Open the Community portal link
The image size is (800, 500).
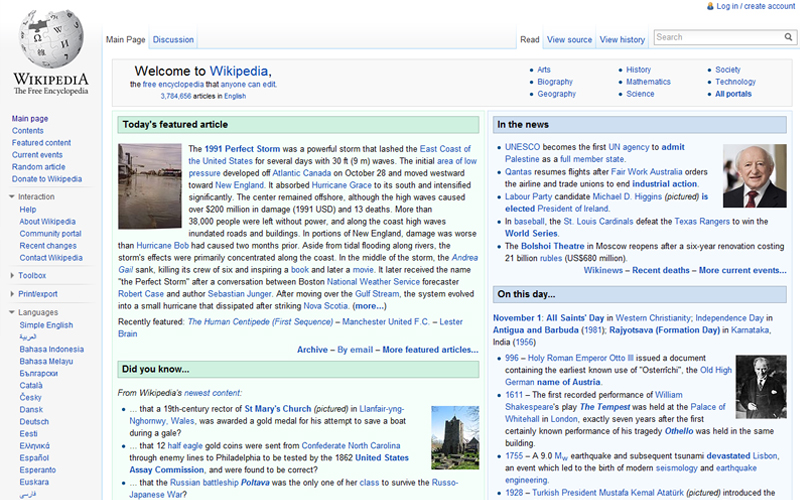click(51, 234)
